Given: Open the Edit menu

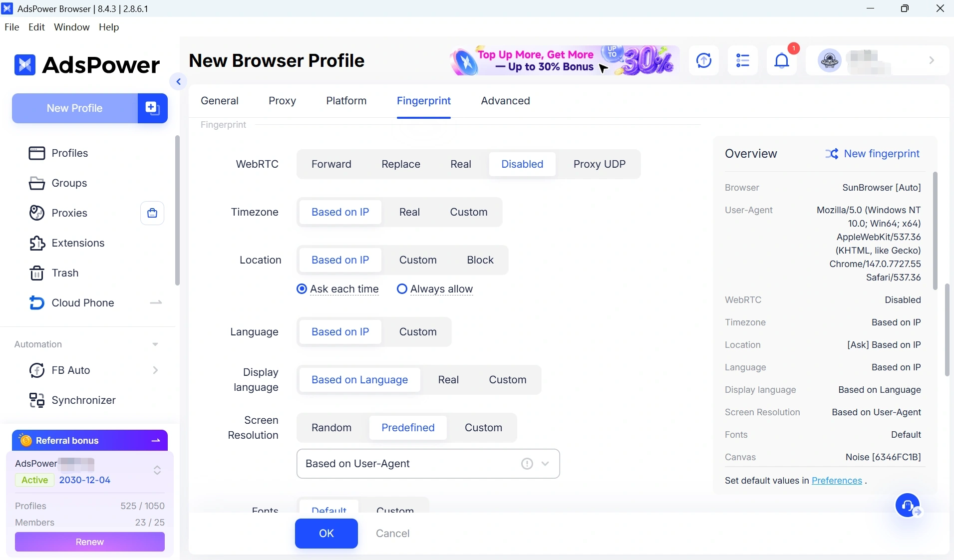Looking at the screenshot, I should [x=37, y=27].
